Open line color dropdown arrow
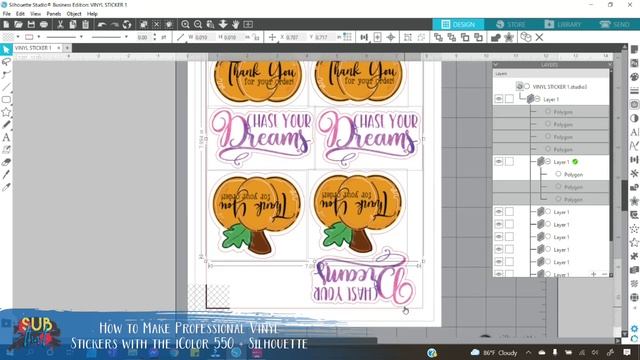This screenshot has width=640, height=360. (x=39, y=37)
